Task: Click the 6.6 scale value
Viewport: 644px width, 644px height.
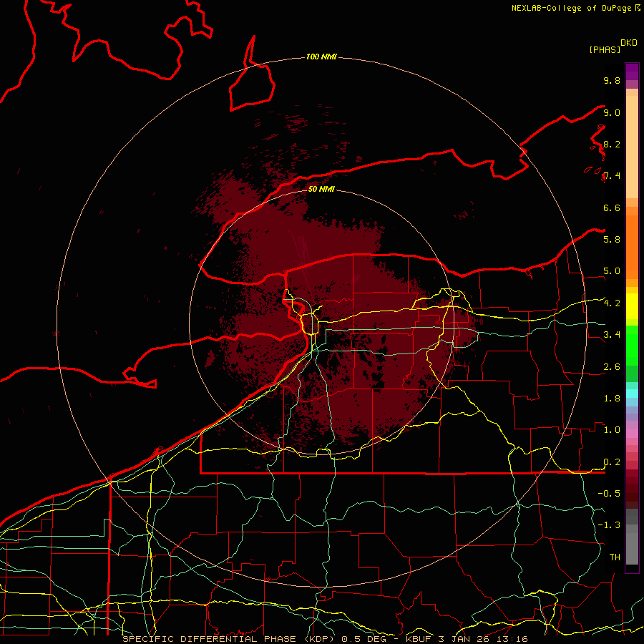Action: tap(612, 208)
